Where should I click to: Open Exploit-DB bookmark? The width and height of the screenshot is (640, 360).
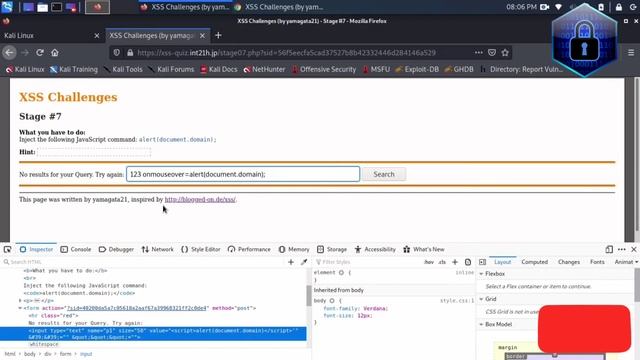tap(417, 69)
